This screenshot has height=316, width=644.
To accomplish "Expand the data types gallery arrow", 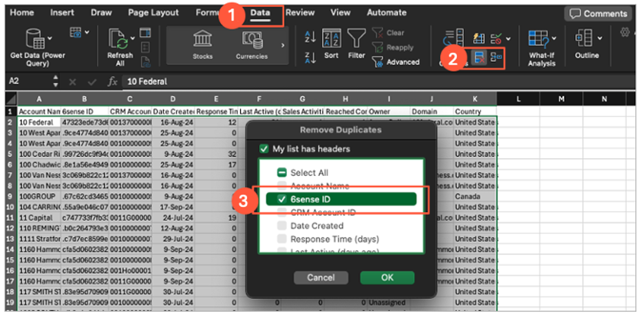I will pos(283,45).
